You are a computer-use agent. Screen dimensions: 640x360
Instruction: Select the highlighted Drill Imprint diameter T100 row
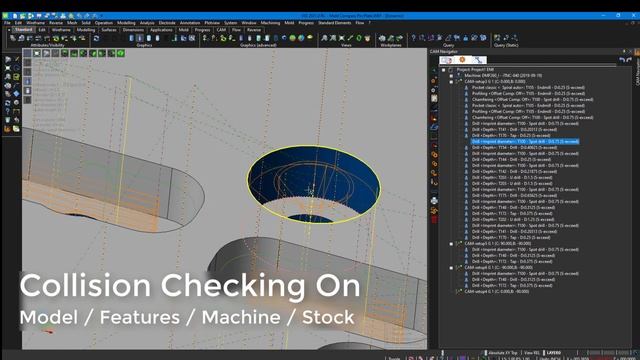(x=525, y=142)
